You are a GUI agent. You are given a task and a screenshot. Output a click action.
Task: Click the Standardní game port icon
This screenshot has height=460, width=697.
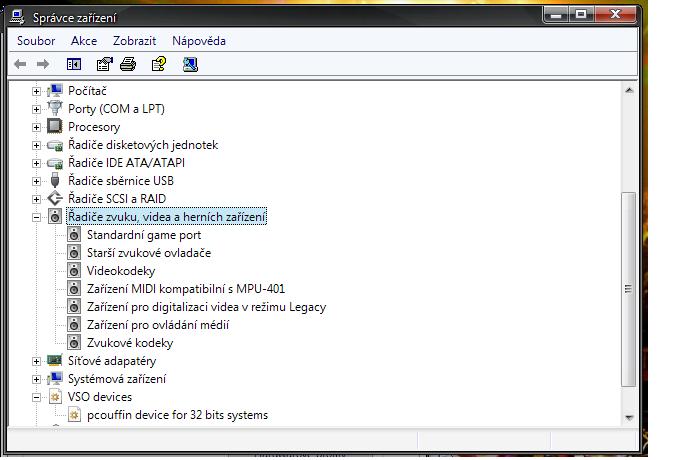click(74, 235)
